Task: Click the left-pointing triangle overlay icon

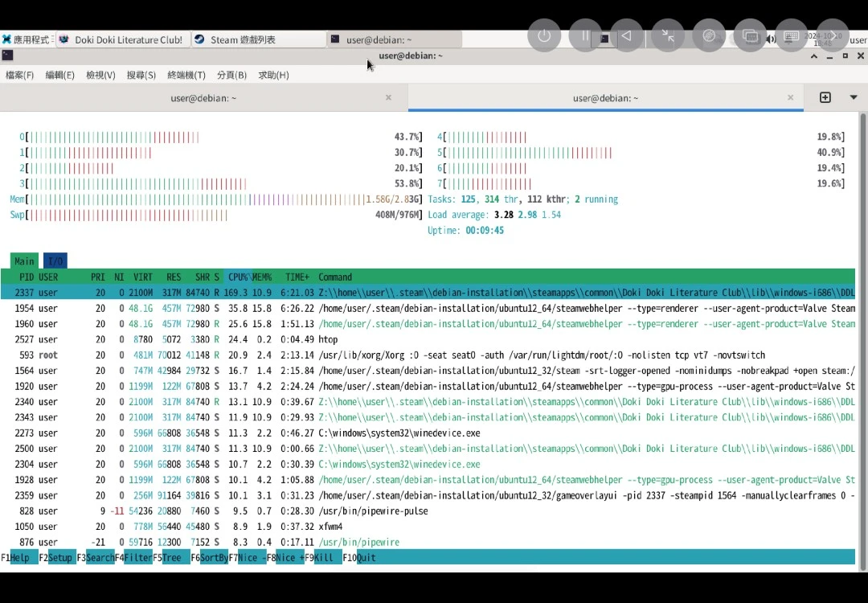Action: [626, 36]
